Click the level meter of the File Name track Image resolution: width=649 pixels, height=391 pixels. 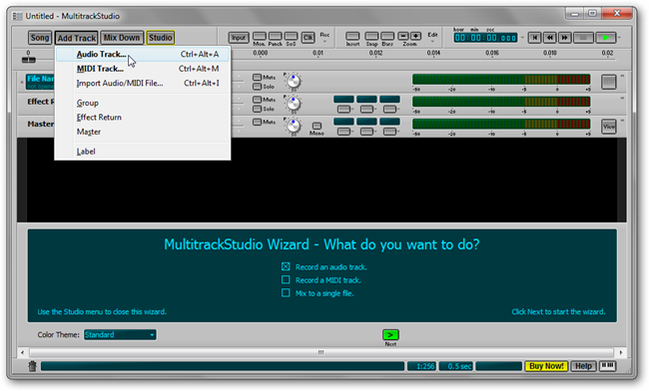click(x=501, y=79)
